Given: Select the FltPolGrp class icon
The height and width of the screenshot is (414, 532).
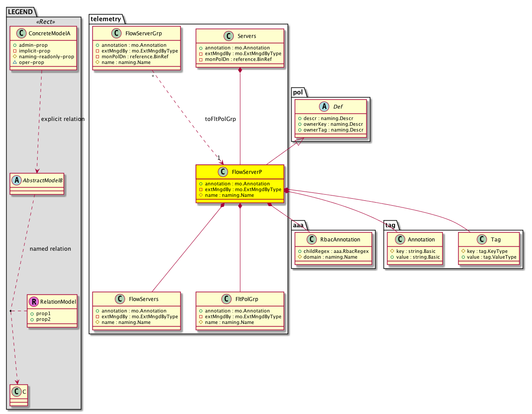Looking at the screenshot, I should tap(227, 299).
